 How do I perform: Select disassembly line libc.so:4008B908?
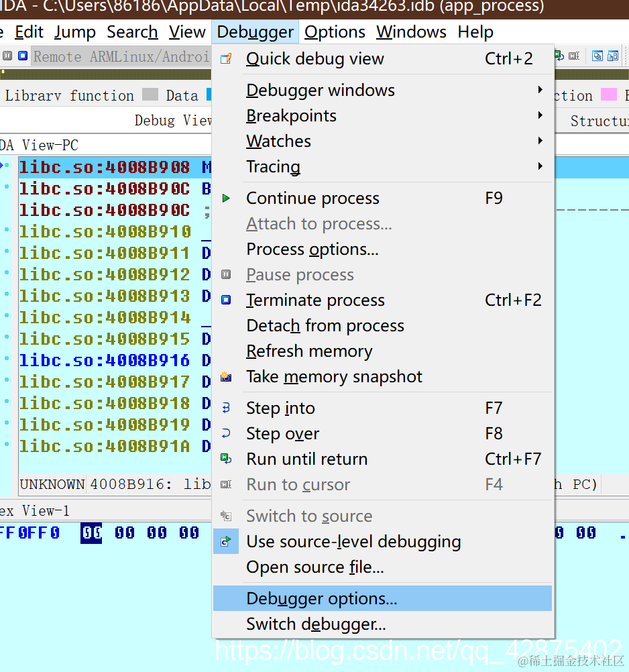click(x=105, y=167)
